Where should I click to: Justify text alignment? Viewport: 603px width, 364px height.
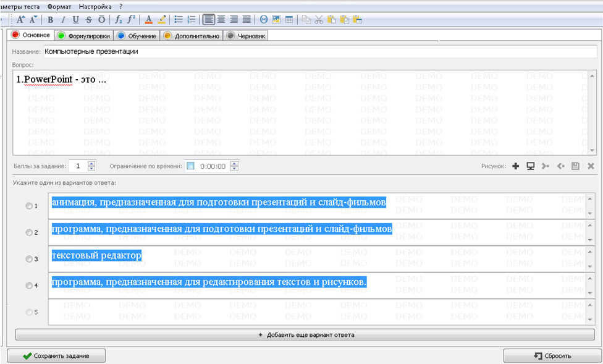click(x=247, y=19)
